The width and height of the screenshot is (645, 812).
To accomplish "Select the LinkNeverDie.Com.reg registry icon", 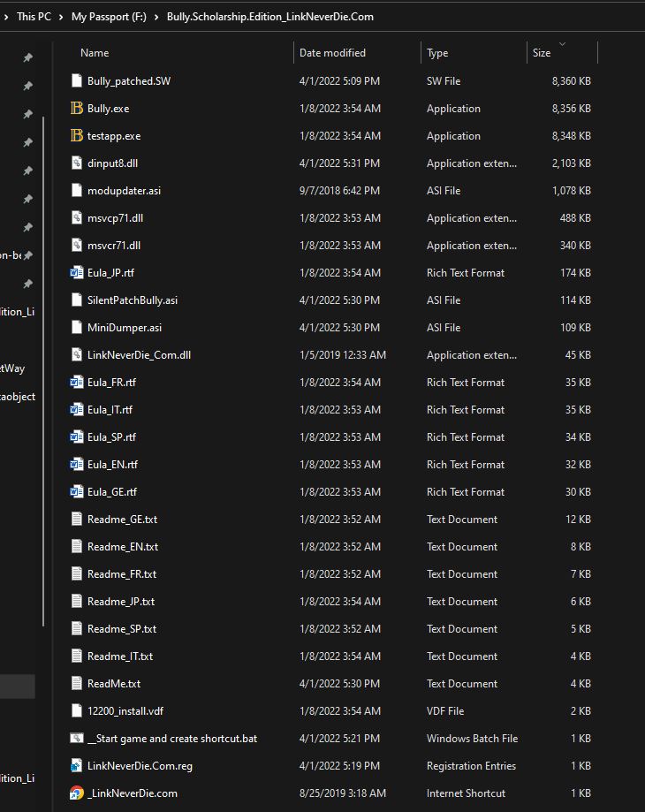I will point(76,766).
